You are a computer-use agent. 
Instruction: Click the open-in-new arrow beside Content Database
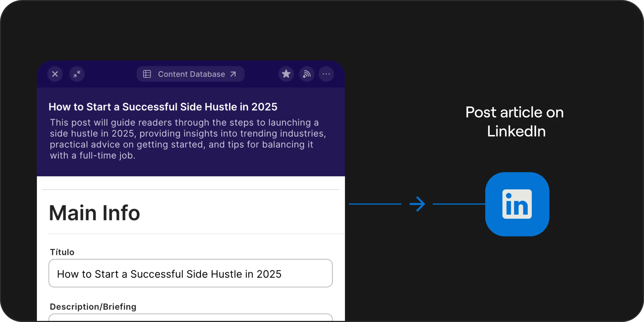pyautogui.click(x=233, y=74)
